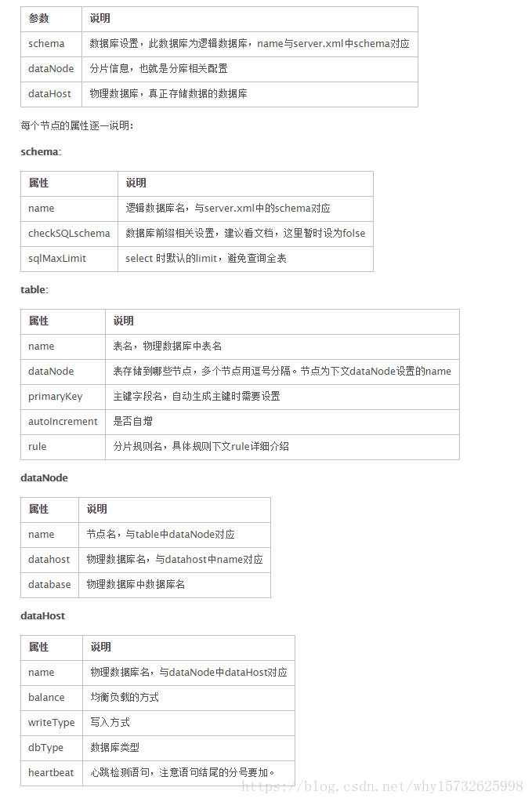Select text '分片规则名，具体规则下文rule详细介绍'
The width and height of the screenshot is (532, 802).
[x=201, y=447]
